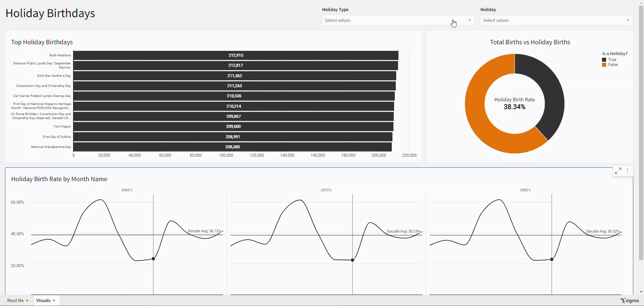Screen dimensions: 644x306
Task: Click the page vertical scrollbar
Action: tap(641, 134)
